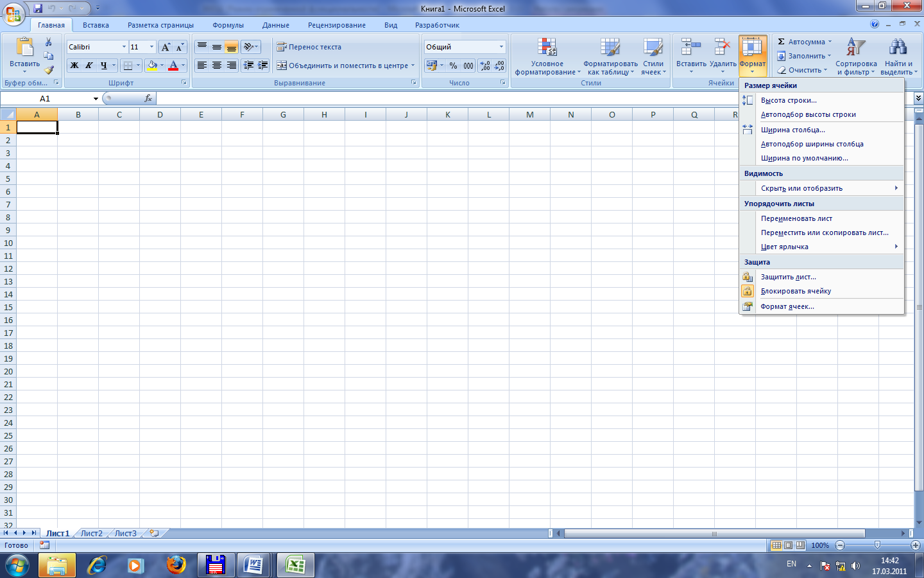Click the Increase decimal icon

tap(485, 66)
